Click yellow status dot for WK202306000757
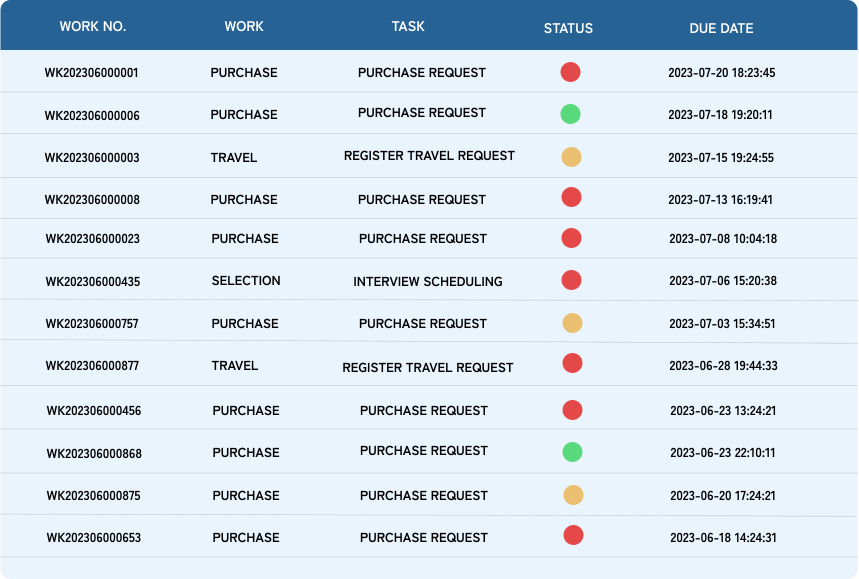The image size is (859, 579). point(572,323)
